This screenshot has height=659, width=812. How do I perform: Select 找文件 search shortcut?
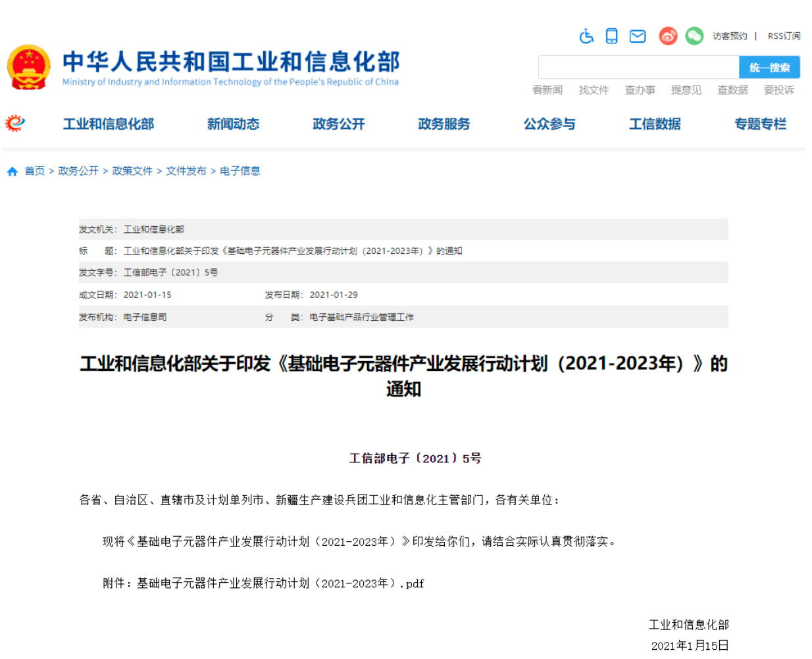(x=594, y=90)
